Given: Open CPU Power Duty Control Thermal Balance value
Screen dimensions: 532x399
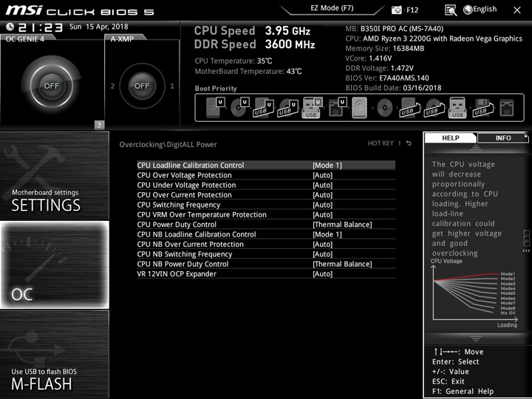Looking at the screenshot, I should click(x=342, y=225).
